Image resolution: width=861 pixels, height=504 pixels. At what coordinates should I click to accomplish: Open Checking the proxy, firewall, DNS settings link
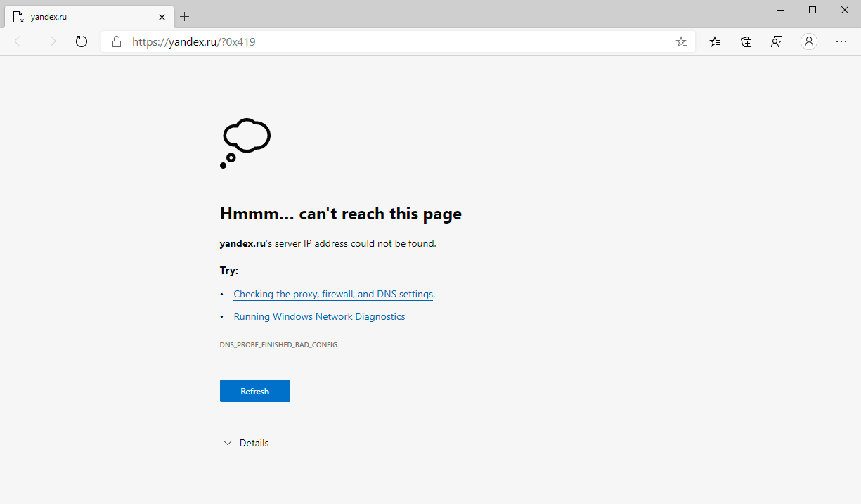click(x=333, y=294)
